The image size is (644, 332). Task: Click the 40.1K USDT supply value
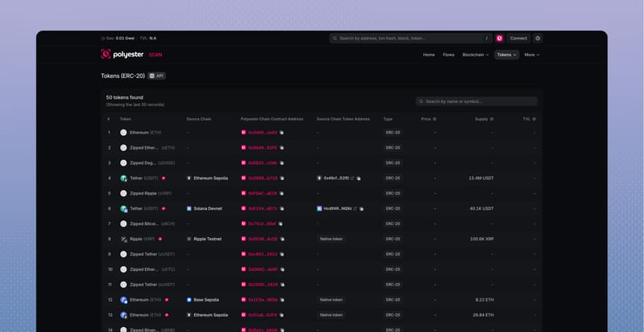point(481,208)
